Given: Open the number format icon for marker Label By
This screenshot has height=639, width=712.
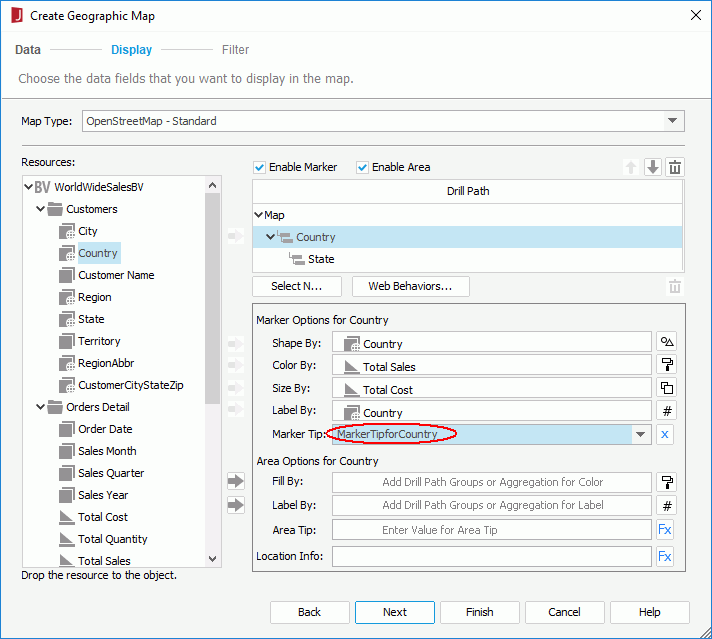Looking at the screenshot, I should [x=667, y=411].
